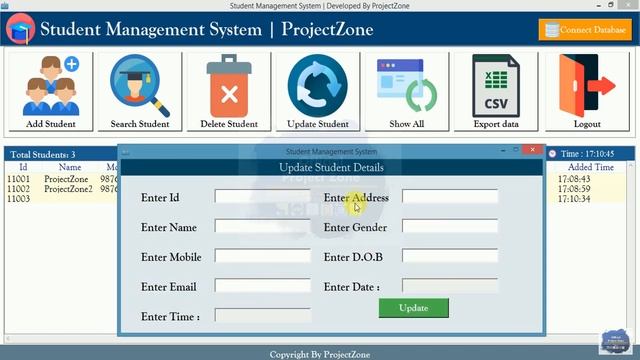Click the Update dialog's title bar icon
The width and height of the screenshot is (640, 360).
click(x=126, y=152)
